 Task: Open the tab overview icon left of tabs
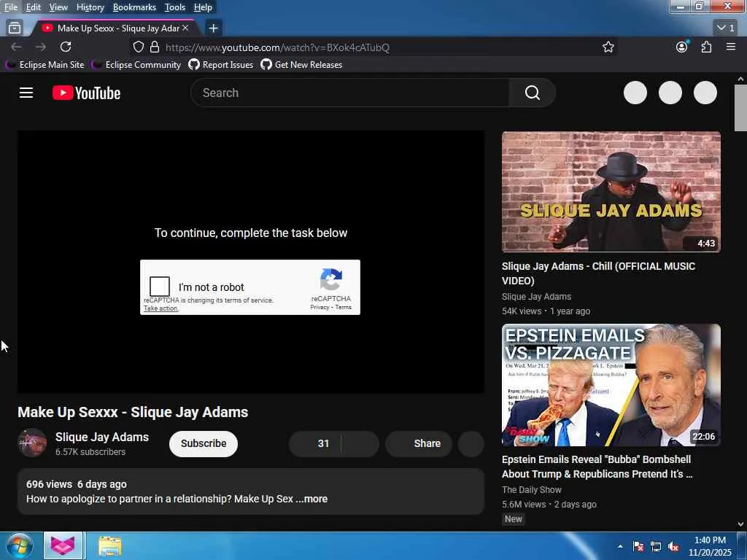15,28
